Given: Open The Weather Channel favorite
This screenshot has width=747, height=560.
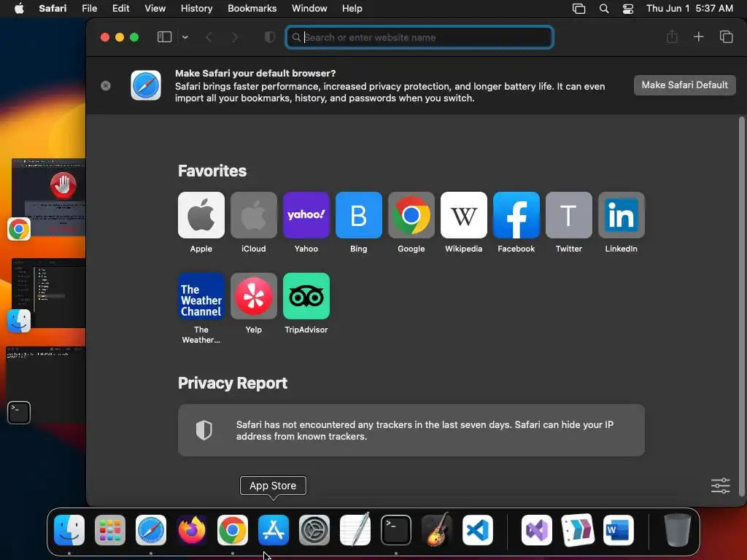Looking at the screenshot, I should tap(201, 296).
